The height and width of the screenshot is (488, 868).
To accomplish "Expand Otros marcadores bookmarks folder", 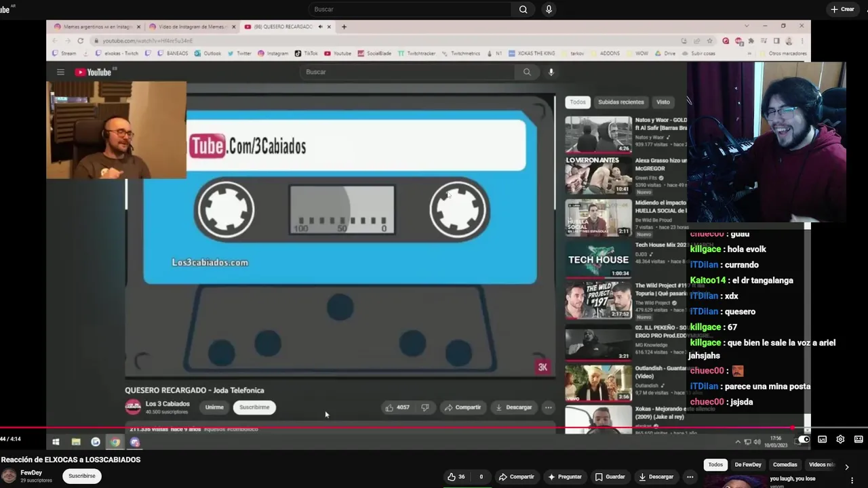I will (x=783, y=54).
